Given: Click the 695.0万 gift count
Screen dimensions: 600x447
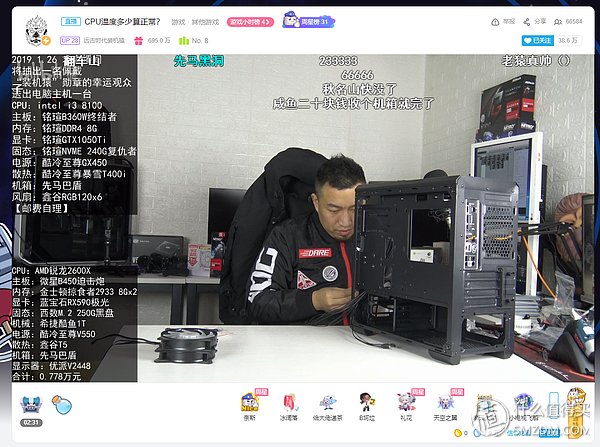Looking at the screenshot, I should (159, 40).
